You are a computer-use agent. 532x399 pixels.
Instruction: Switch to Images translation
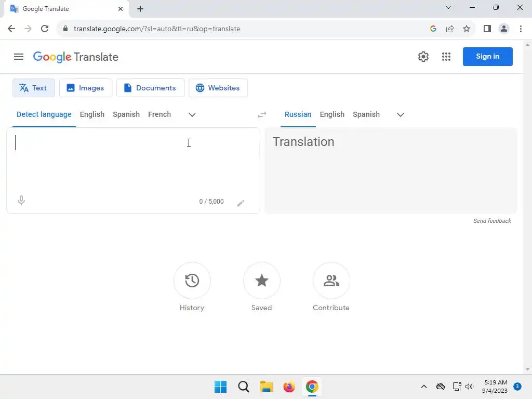86,88
